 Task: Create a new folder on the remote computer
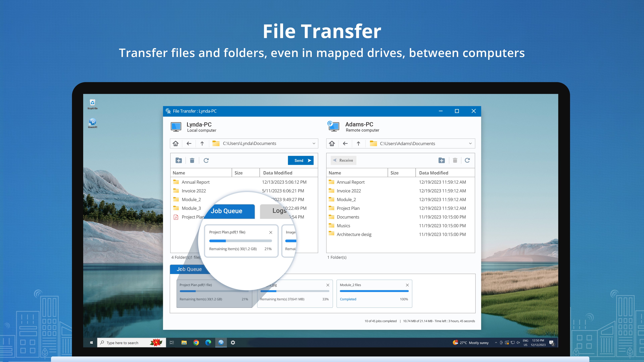[442, 160]
